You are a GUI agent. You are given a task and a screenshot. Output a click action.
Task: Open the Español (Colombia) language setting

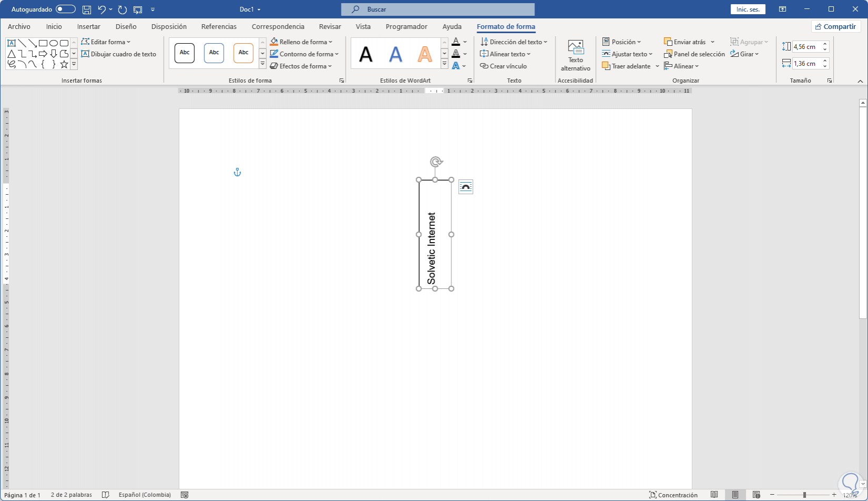pyautogui.click(x=145, y=495)
